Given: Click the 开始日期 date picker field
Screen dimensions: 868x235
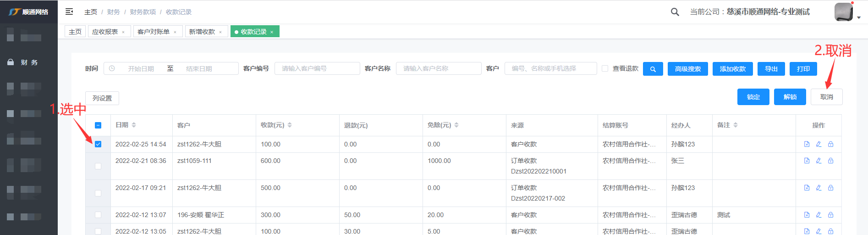Looking at the screenshot, I should pos(141,69).
